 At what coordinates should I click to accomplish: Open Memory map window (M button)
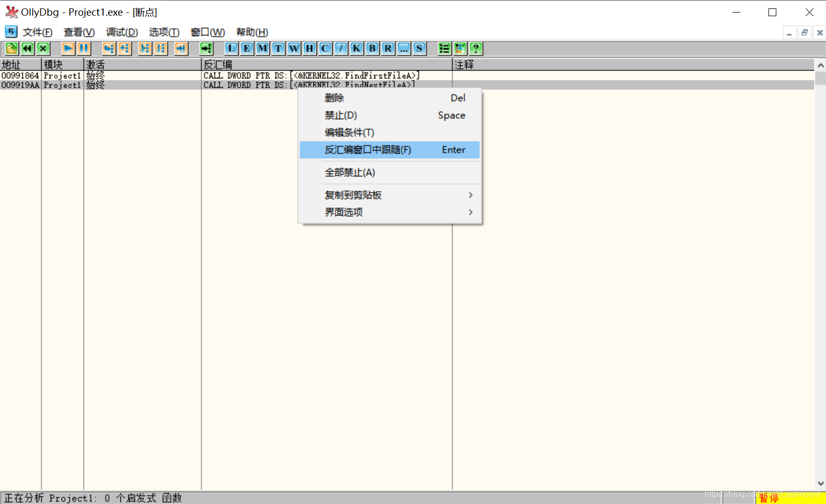(x=262, y=49)
